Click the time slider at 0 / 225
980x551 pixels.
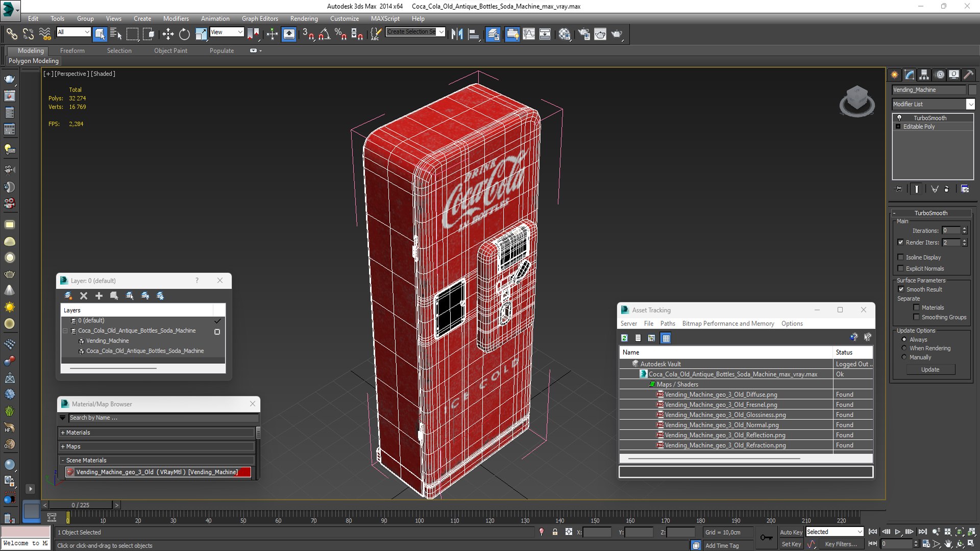80,505
